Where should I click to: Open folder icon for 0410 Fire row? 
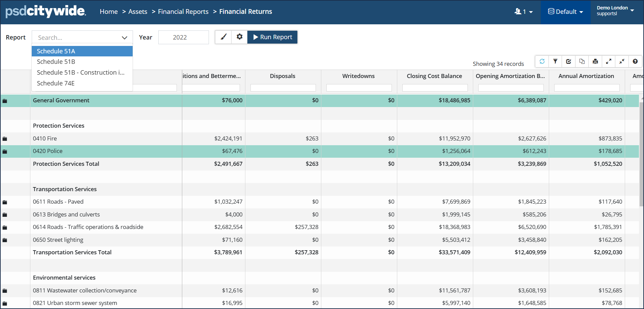pyautogui.click(x=5, y=139)
